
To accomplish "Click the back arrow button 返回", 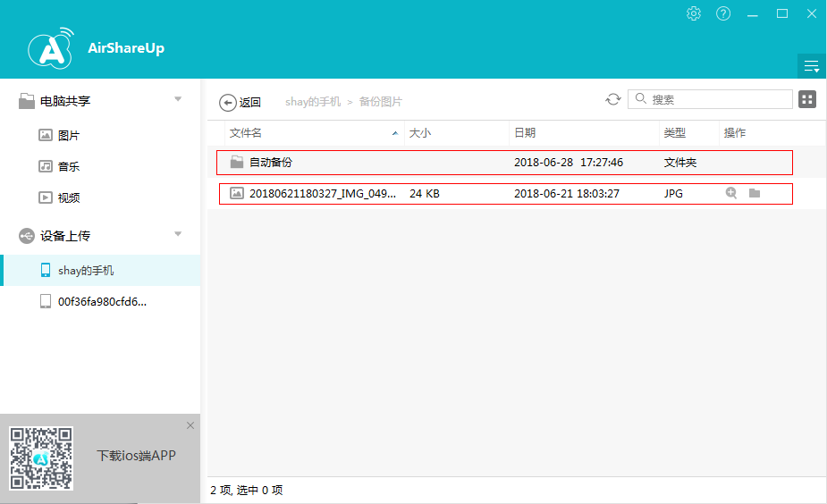I will coord(240,102).
